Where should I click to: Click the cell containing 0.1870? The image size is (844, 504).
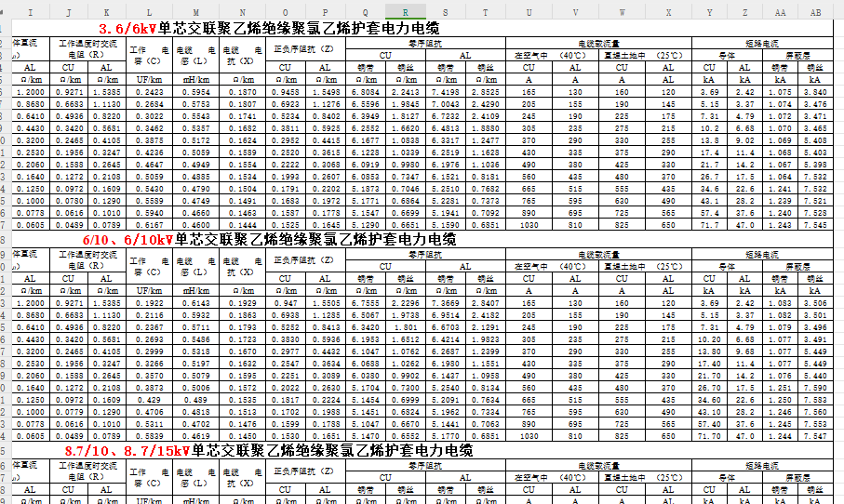point(242,92)
